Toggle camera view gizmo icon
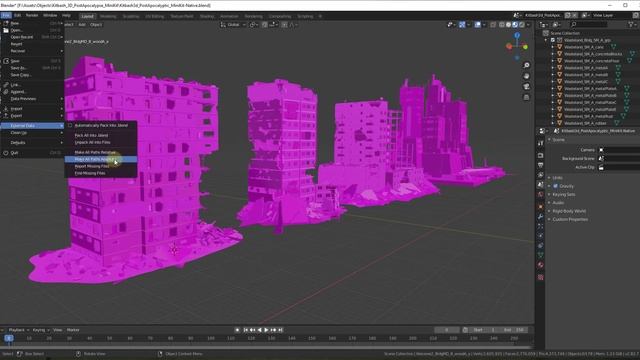The height and width of the screenshot is (360, 640). (527, 87)
